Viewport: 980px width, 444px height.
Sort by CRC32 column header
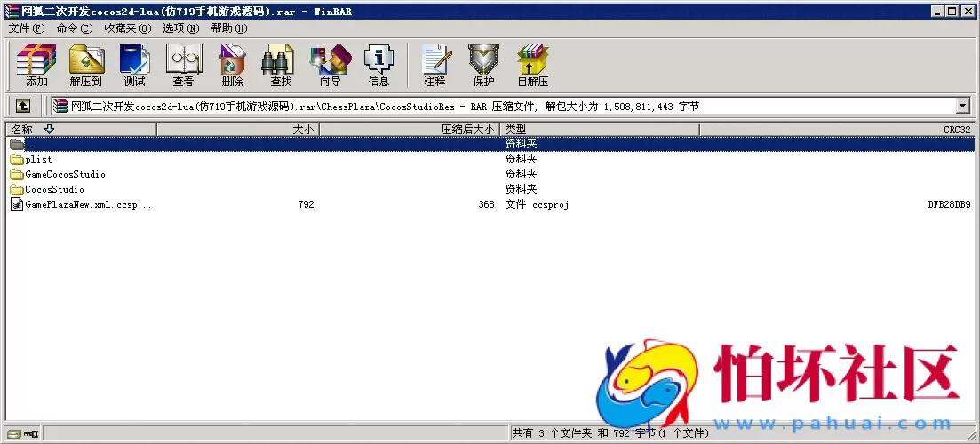[837, 130]
